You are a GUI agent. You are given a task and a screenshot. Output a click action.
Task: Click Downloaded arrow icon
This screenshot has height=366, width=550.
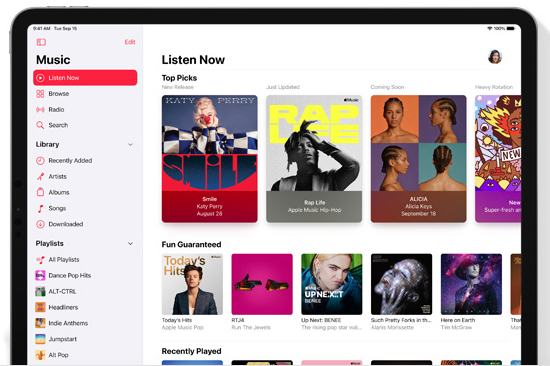tap(40, 224)
